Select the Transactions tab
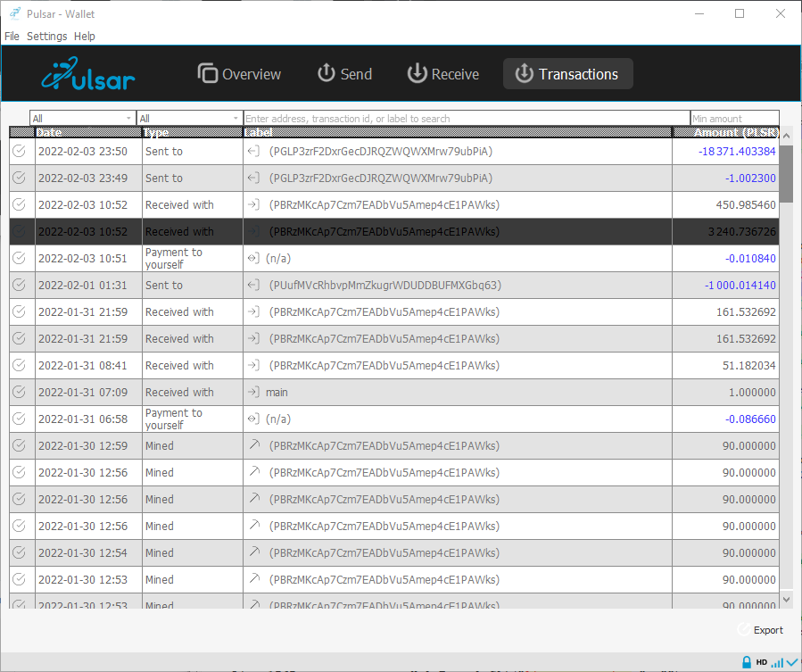Viewport: 802px width, 672px height. [x=567, y=74]
